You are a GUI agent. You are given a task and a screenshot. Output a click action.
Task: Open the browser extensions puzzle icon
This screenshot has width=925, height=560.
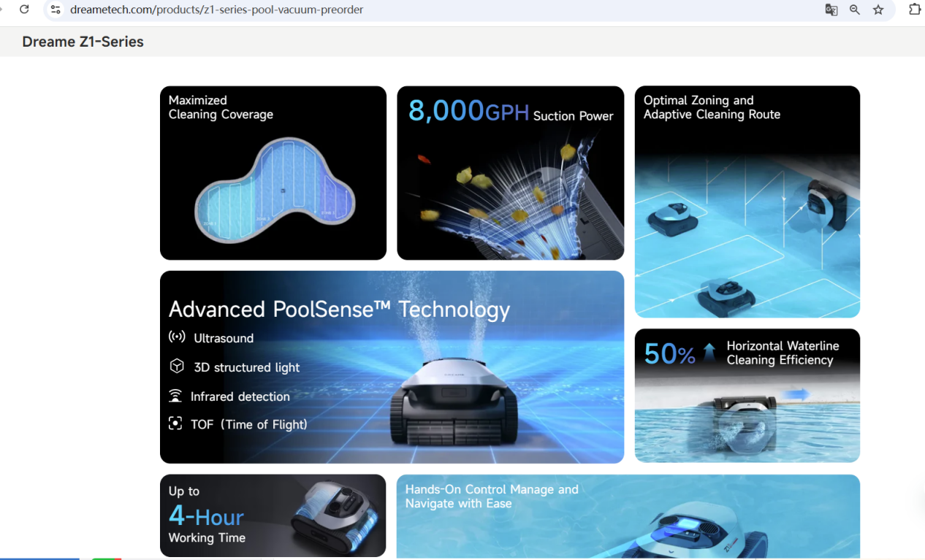tap(914, 9)
